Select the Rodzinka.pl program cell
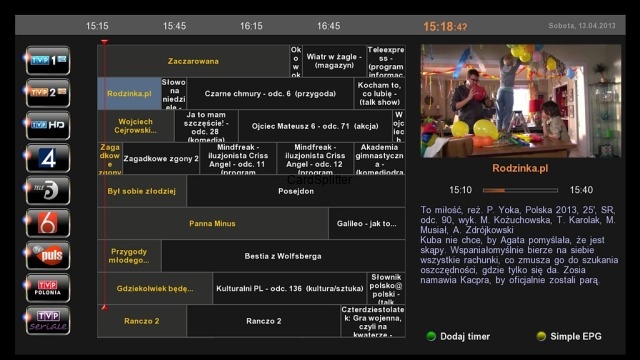Viewport: 640px width, 360px height. [x=129, y=93]
